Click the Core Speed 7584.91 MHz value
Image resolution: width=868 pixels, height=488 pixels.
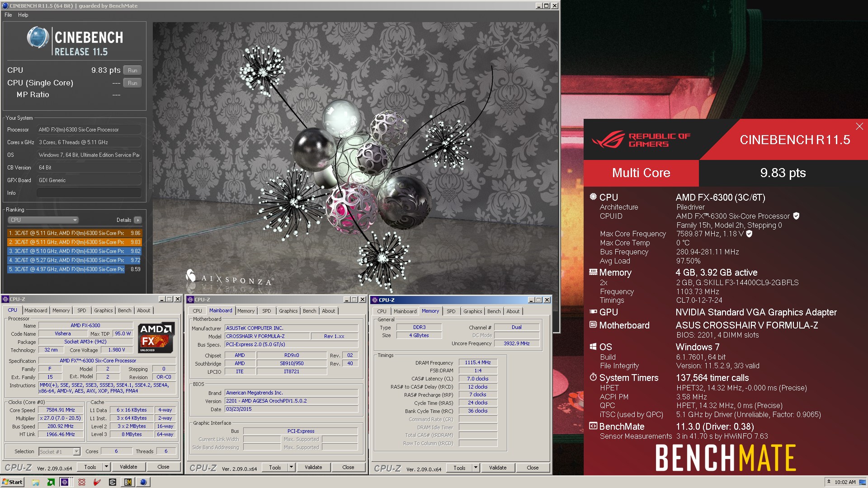point(61,410)
